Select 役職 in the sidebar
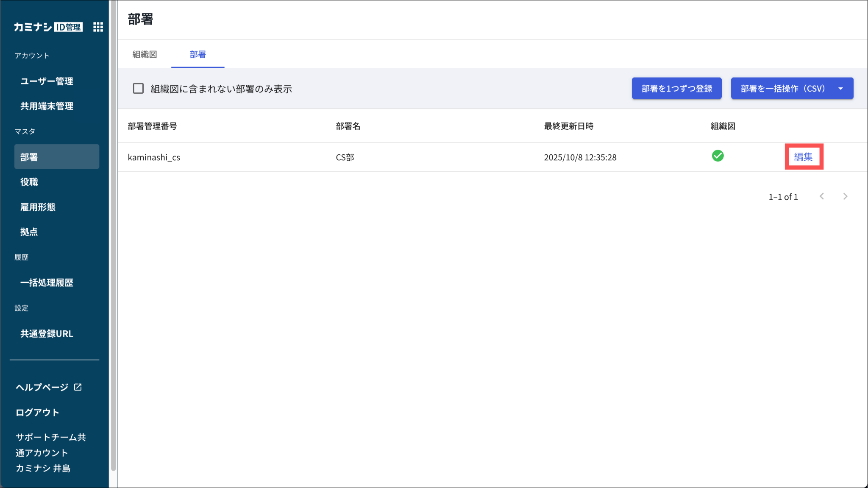This screenshot has width=868, height=488. (29, 182)
